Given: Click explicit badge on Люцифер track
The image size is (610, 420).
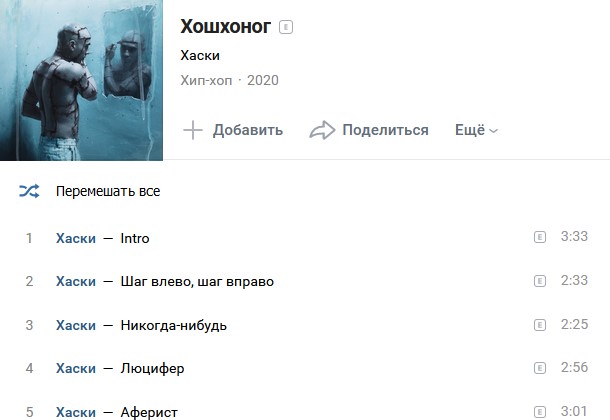Looking at the screenshot, I should [x=540, y=368].
